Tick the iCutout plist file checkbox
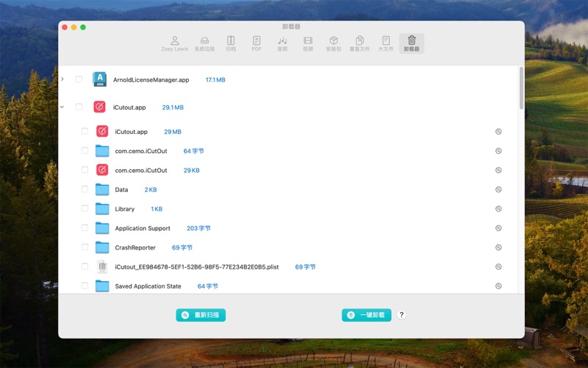The width and height of the screenshot is (588, 368). (x=85, y=266)
